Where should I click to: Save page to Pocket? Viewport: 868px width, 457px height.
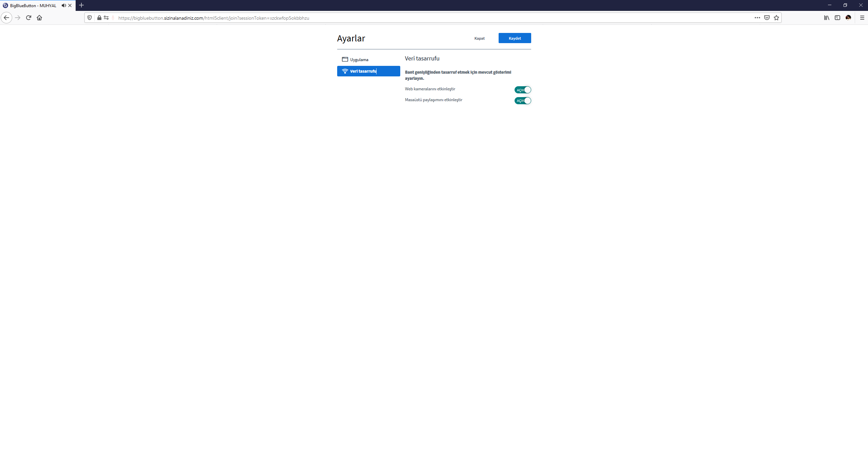(x=767, y=18)
